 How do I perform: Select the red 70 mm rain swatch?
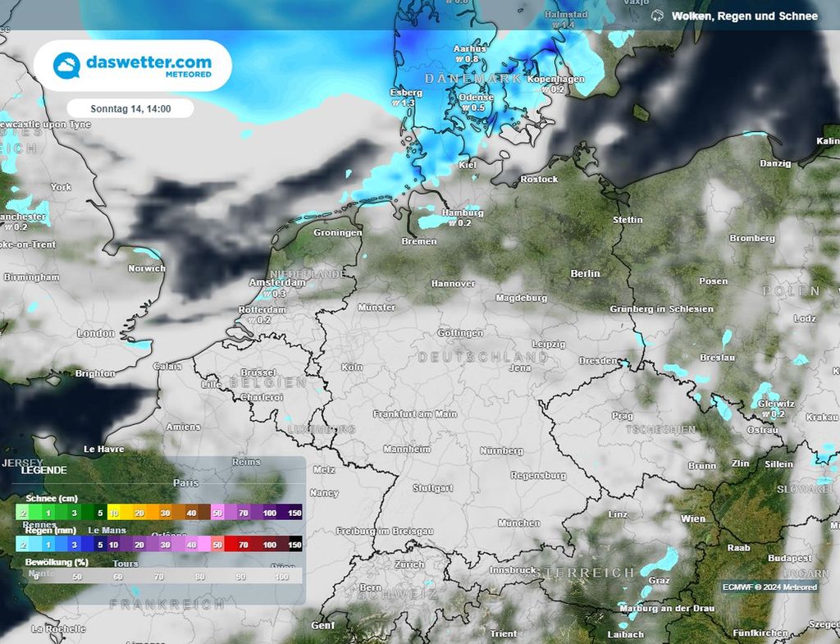tap(242, 545)
